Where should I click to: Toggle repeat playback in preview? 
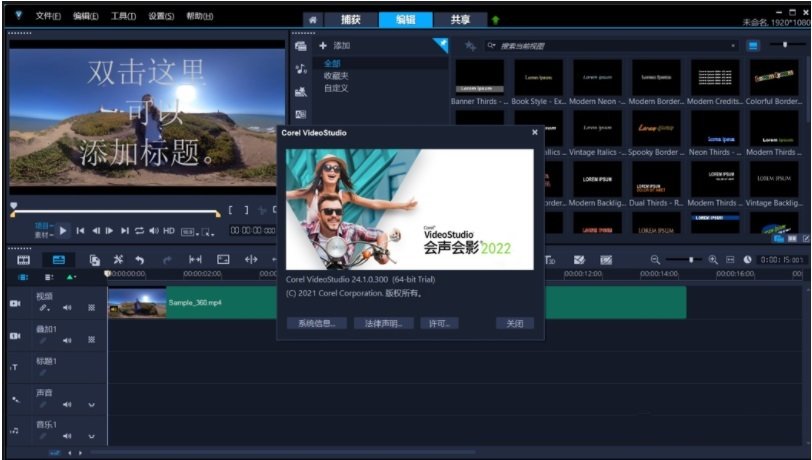tap(139, 231)
